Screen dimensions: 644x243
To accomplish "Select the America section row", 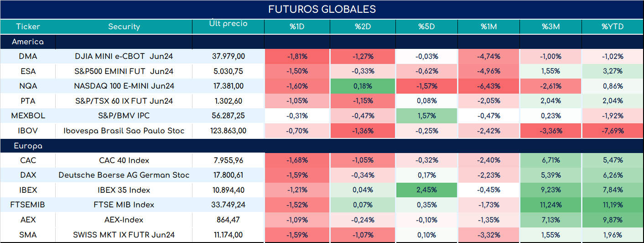I will 322,42.
